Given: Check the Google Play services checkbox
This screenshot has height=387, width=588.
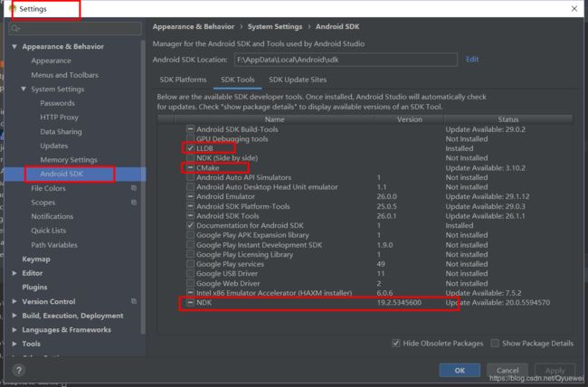Looking at the screenshot, I should coord(191,264).
